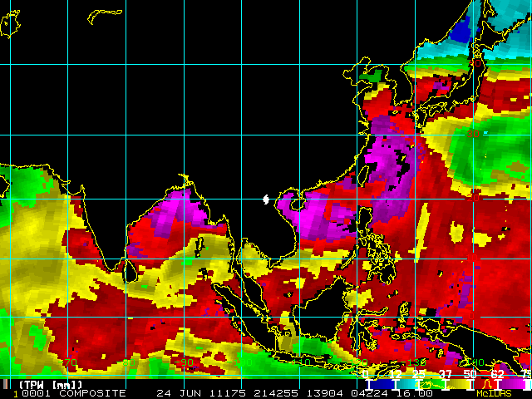Click the "214255" time value
Image resolution: width=532 pixels, height=399 pixels.
tap(276, 393)
